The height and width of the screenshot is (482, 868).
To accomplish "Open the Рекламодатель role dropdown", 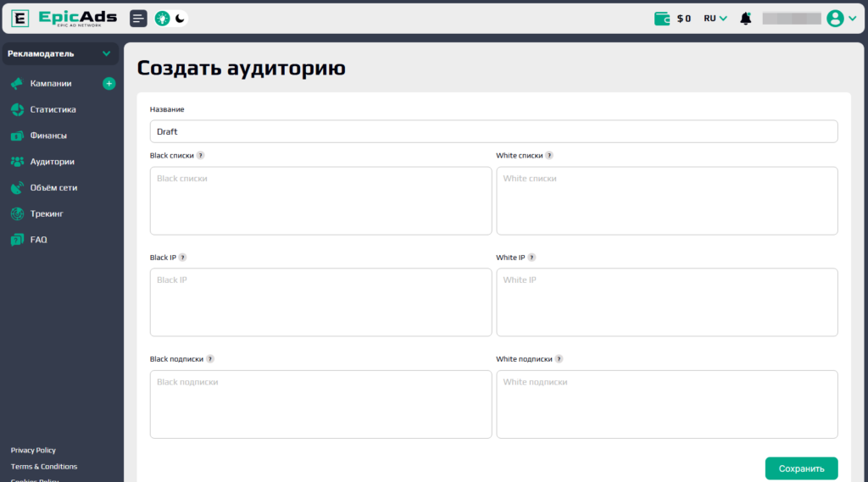I will (60, 53).
